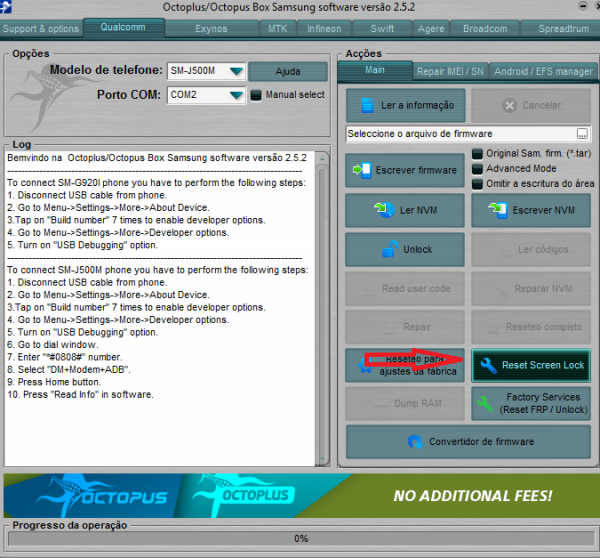The image size is (600, 558).
Task: Open the Infineon tab
Action: [x=324, y=29]
